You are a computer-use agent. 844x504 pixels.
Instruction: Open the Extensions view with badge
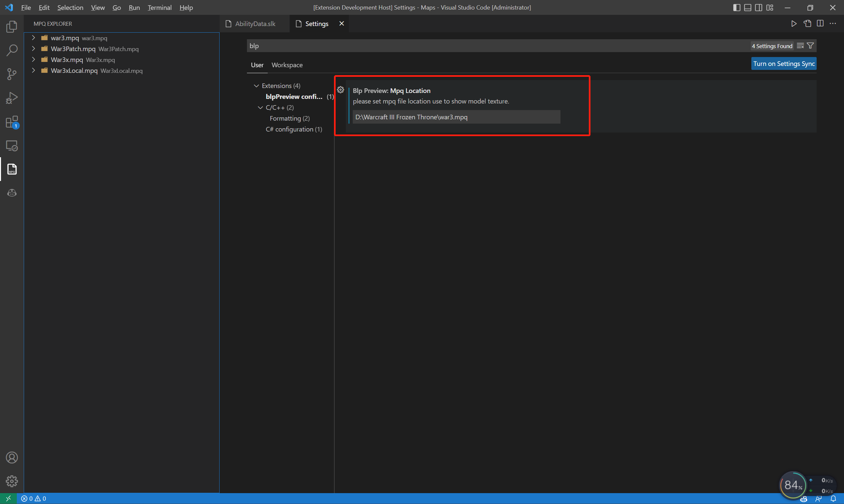tap(12, 122)
